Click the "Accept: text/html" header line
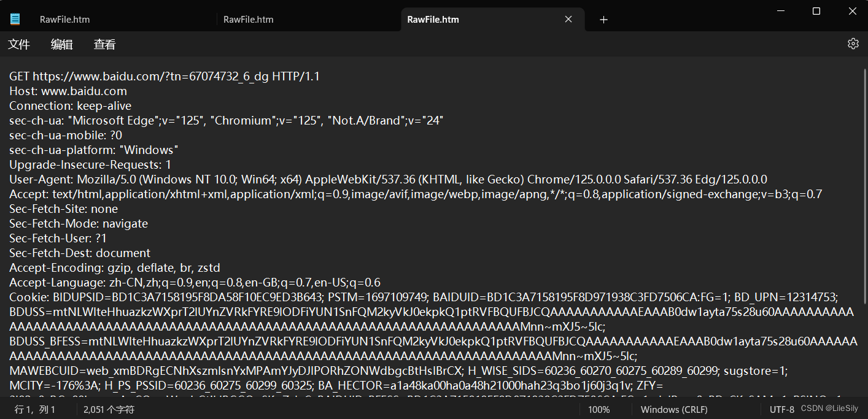Image resolution: width=868 pixels, height=419 pixels. [x=416, y=194]
